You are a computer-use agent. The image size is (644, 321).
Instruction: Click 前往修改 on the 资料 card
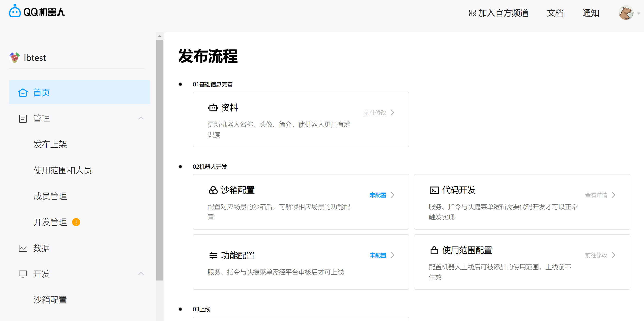[x=375, y=112]
